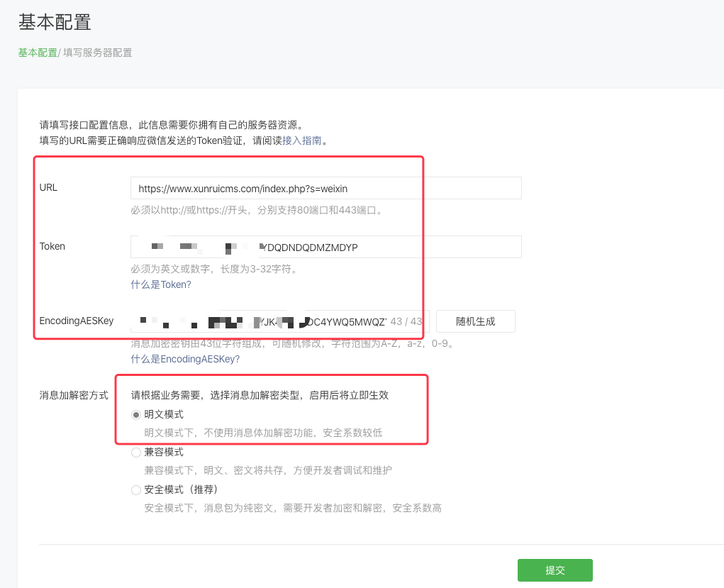This screenshot has width=724, height=588.
Task: Click the 随机生成 button
Action: coord(476,321)
